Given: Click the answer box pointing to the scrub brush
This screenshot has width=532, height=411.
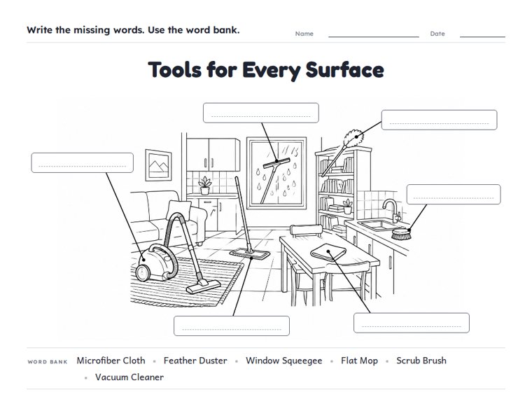Looking at the screenshot, I should pos(454,194).
